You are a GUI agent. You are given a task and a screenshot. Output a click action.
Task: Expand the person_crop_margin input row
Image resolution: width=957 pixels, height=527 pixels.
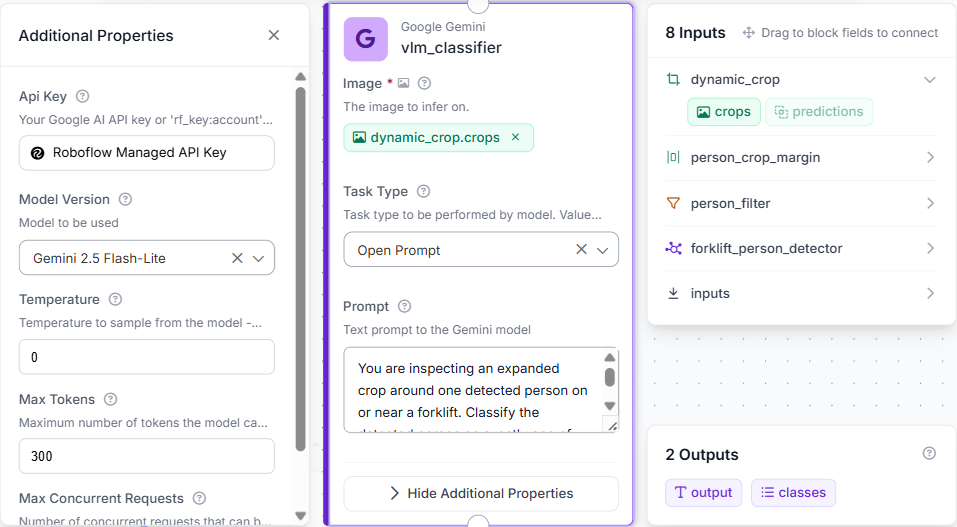[801, 158]
